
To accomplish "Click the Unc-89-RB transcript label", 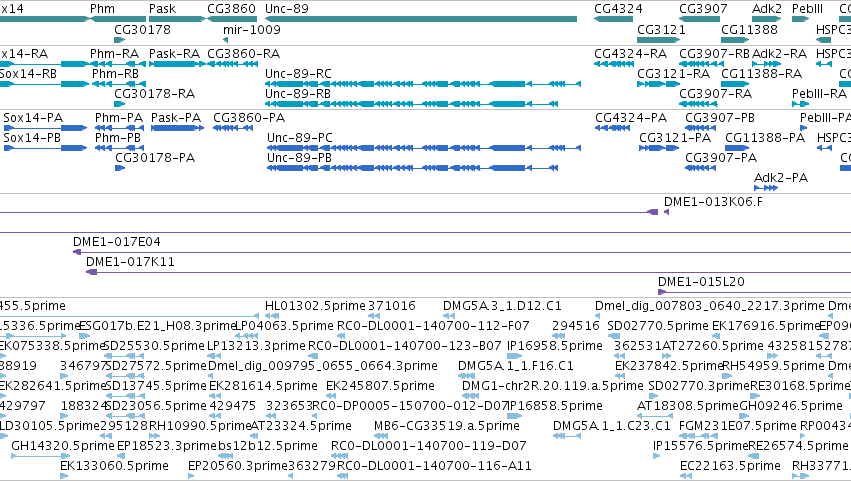I will (x=298, y=93).
